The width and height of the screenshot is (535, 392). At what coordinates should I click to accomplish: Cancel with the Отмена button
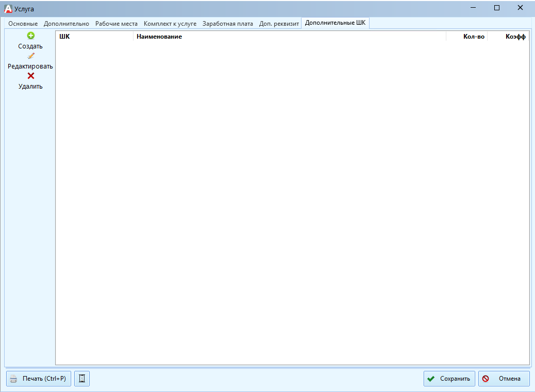coord(504,379)
